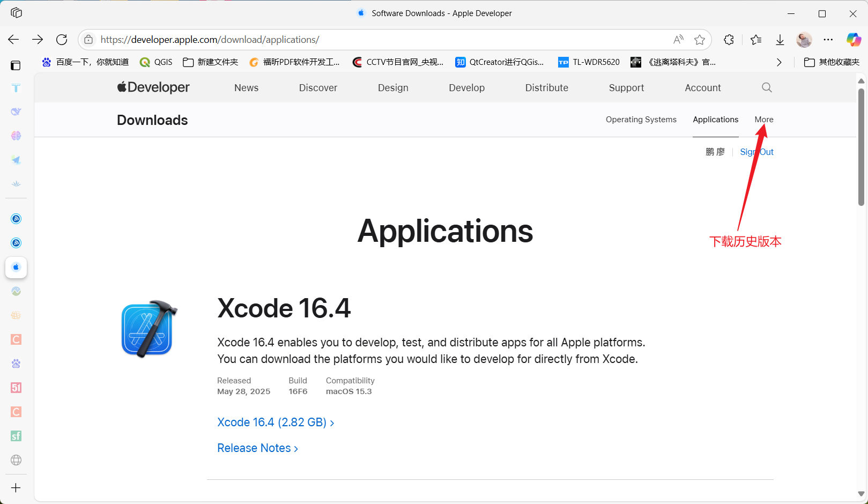Open the Settings and more ellipsis menu
Viewport: 868px width, 504px height.
click(828, 40)
